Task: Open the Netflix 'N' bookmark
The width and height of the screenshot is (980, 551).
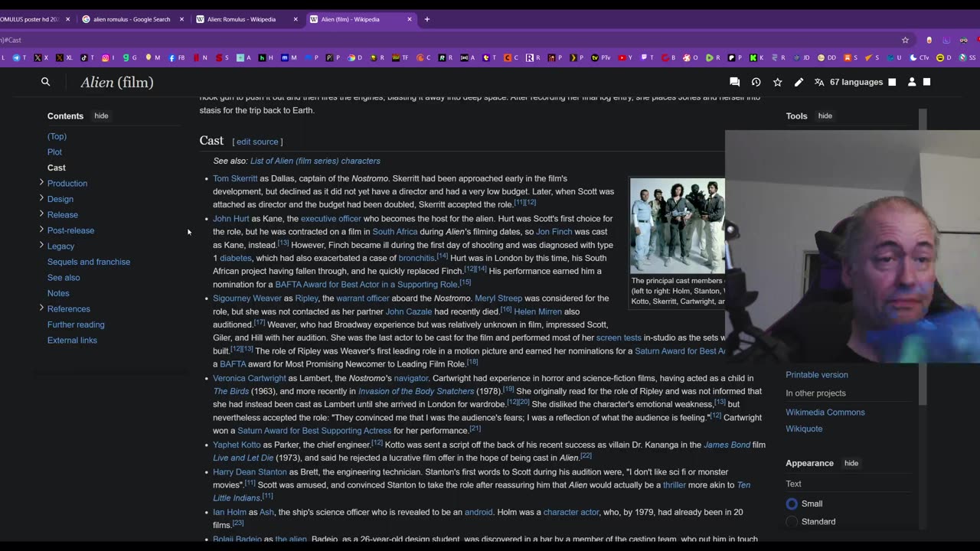Action: coord(201,57)
